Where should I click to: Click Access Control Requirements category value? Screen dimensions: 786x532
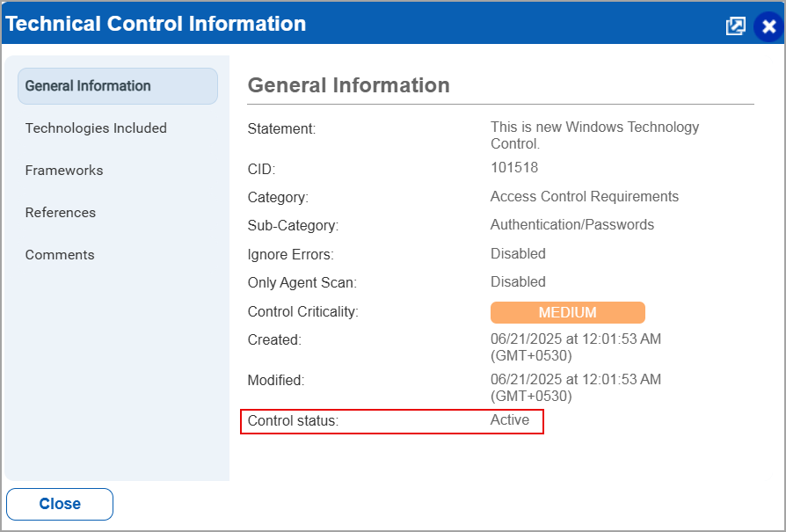point(585,197)
